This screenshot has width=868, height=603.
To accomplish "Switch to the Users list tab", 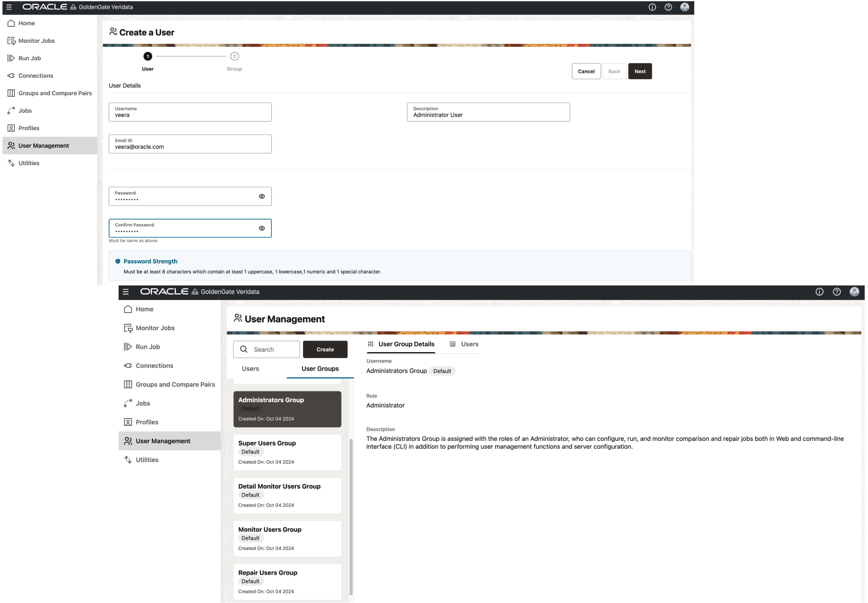I will click(250, 369).
